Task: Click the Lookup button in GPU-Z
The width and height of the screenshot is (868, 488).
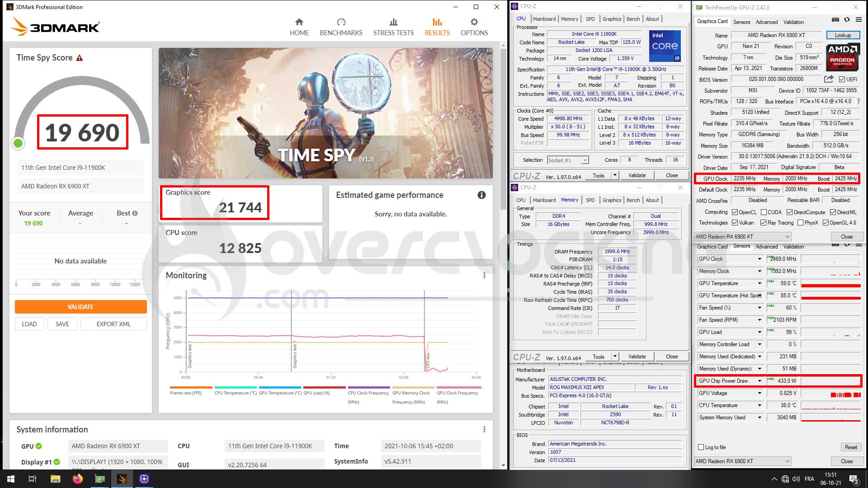Action: point(843,35)
